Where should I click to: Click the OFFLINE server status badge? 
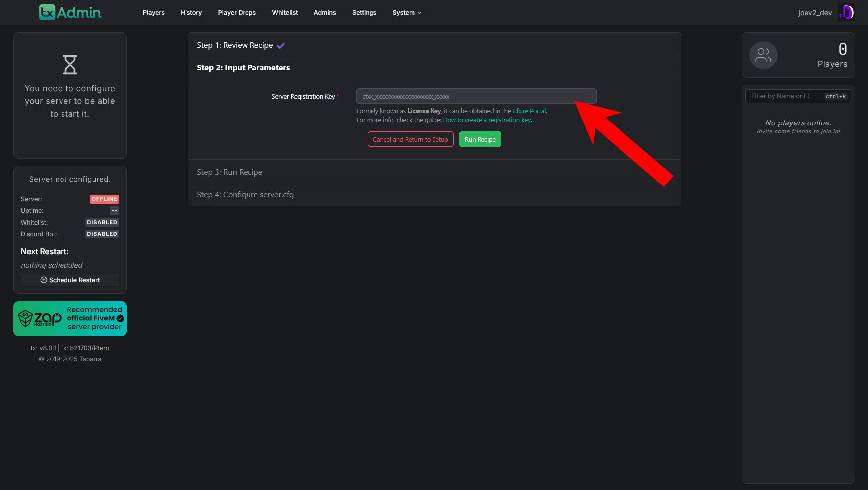(x=104, y=199)
